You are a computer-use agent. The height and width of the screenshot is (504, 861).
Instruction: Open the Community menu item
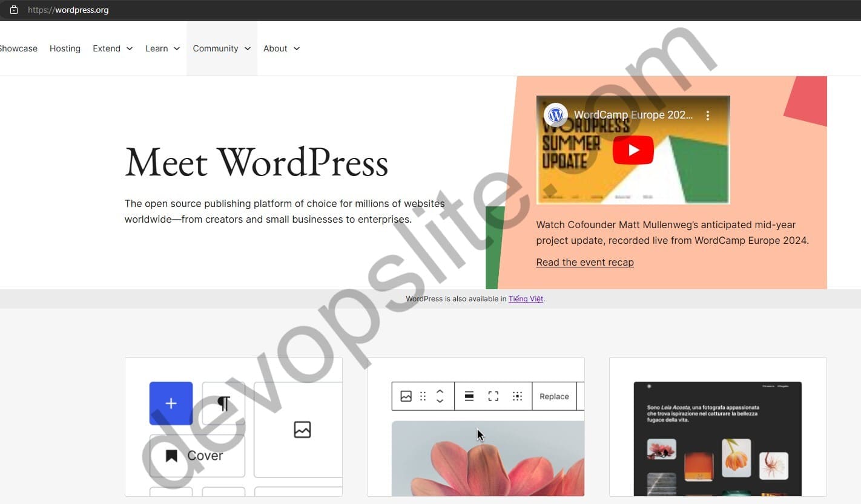[216, 48]
